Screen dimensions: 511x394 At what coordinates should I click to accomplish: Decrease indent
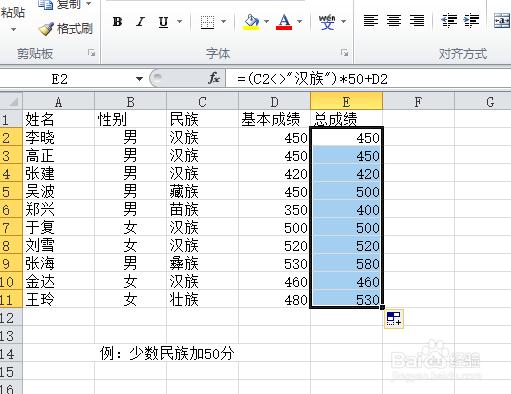(449, 21)
